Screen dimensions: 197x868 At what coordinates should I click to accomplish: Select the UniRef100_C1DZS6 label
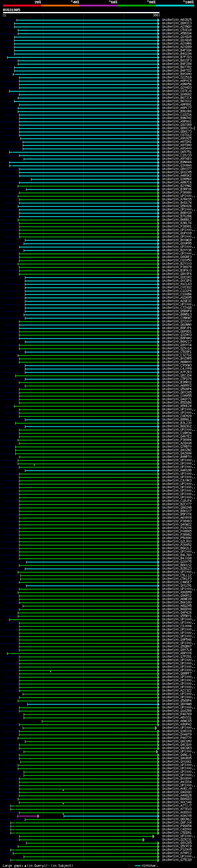coord(177,115)
